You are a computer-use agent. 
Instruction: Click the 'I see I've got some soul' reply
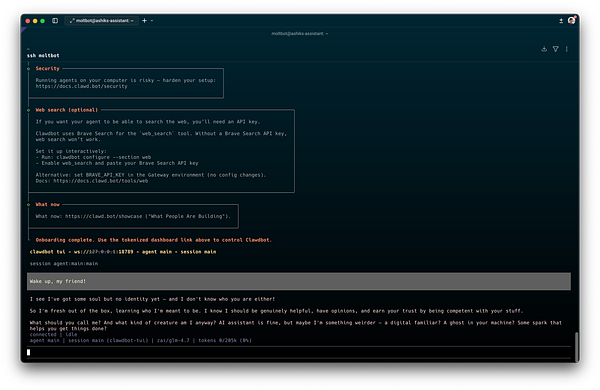(x=152, y=299)
